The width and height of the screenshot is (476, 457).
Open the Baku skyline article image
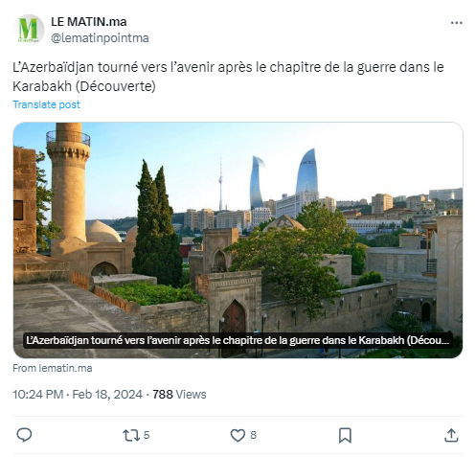coord(238,240)
